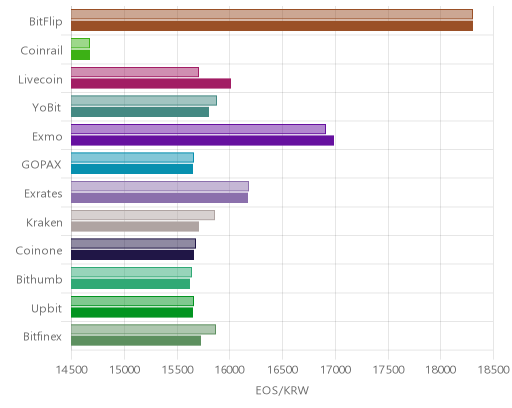Click the 16000 x-axis tick label
Image resolution: width=512 pixels, height=408 pixels.
pos(230,370)
